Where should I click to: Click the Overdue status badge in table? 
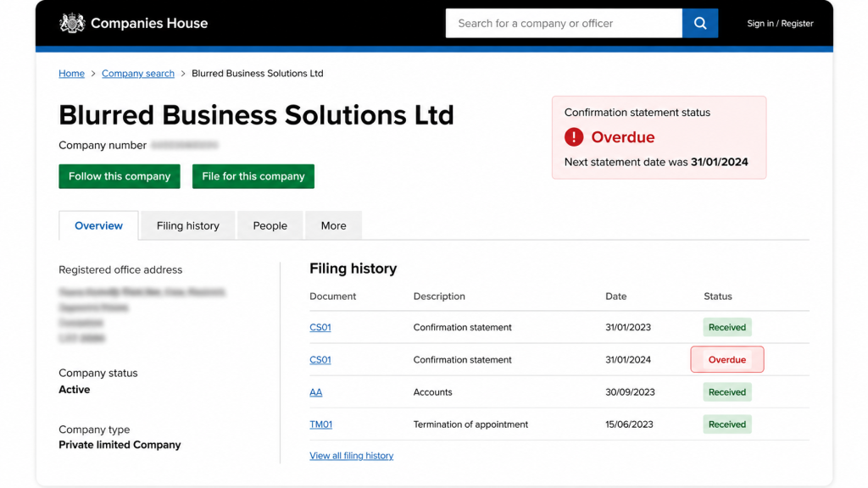tap(726, 359)
